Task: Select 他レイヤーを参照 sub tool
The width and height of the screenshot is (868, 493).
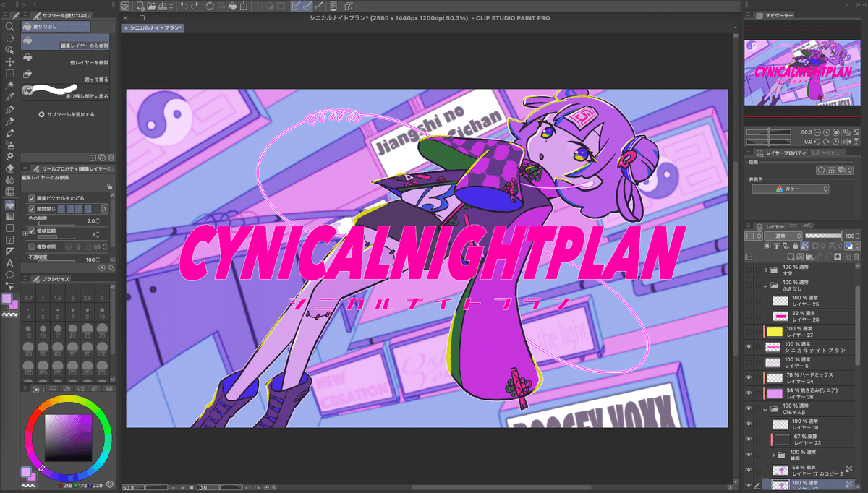Action: click(x=66, y=59)
